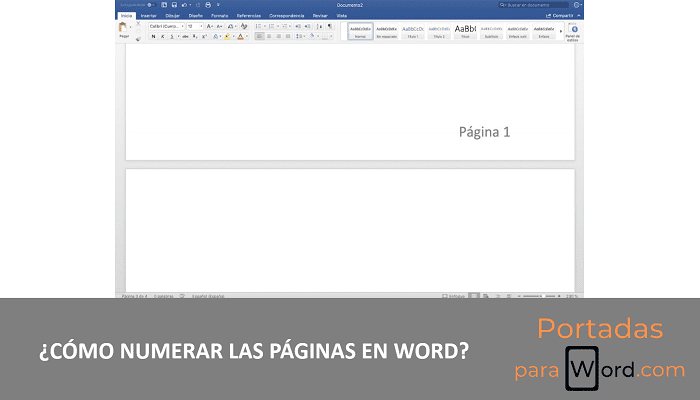Click the Enfoque focus mode button
Viewport: 700px width, 400px height.
point(454,296)
